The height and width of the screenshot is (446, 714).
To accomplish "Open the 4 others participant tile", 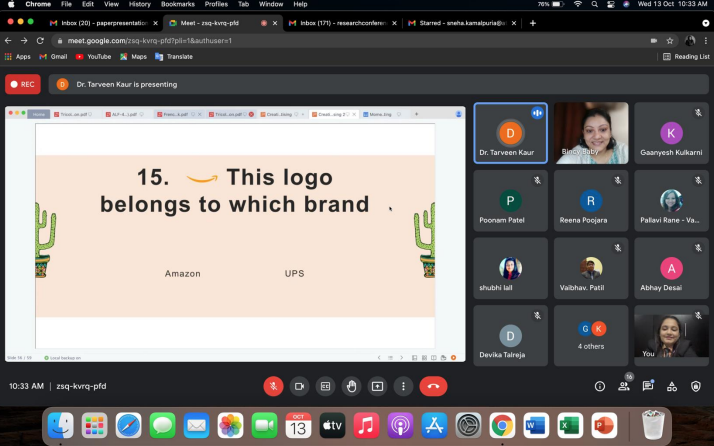I will (591, 336).
